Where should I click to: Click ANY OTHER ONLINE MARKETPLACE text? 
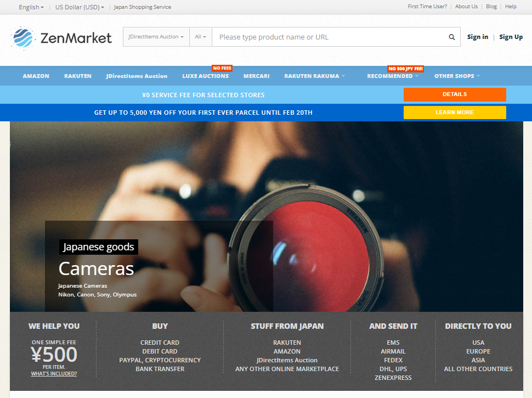pos(287,369)
